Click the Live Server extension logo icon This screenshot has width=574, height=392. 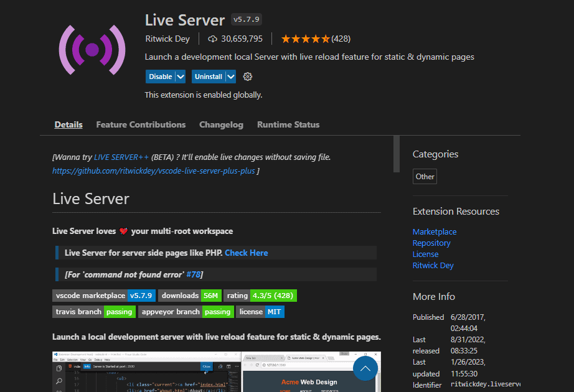pyautogui.click(x=92, y=50)
